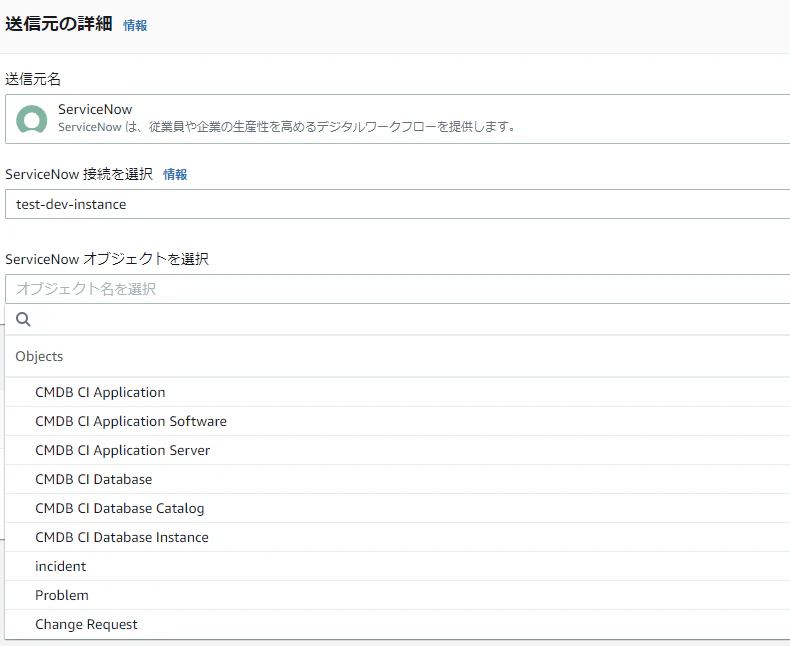Choose the Problem object

398,595
